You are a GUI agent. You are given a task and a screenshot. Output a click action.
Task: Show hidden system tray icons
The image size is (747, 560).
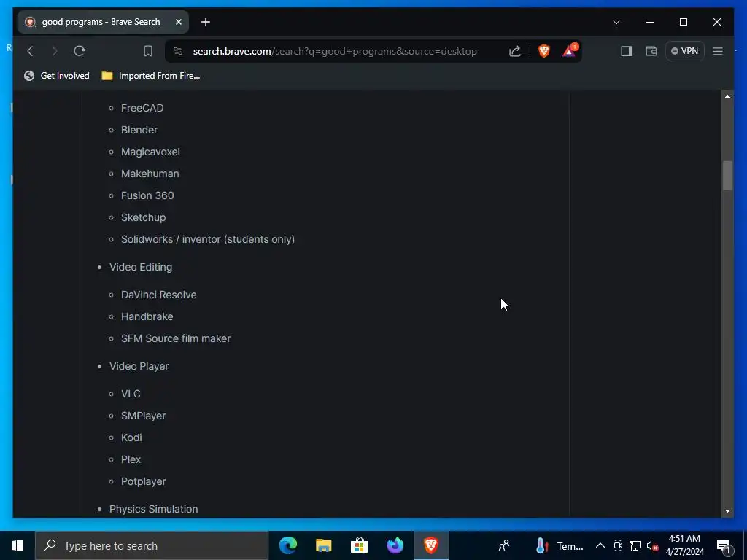pos(600,545)
